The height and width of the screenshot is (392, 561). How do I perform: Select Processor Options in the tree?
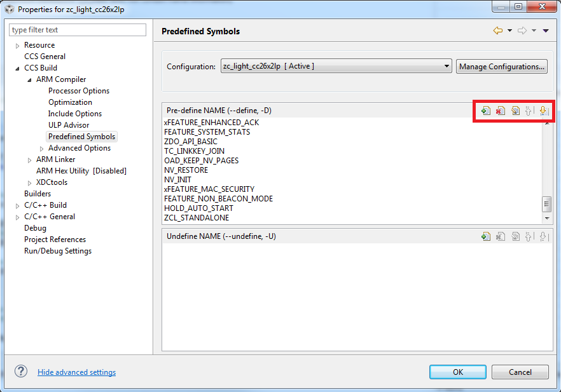[x=78, y=90]
